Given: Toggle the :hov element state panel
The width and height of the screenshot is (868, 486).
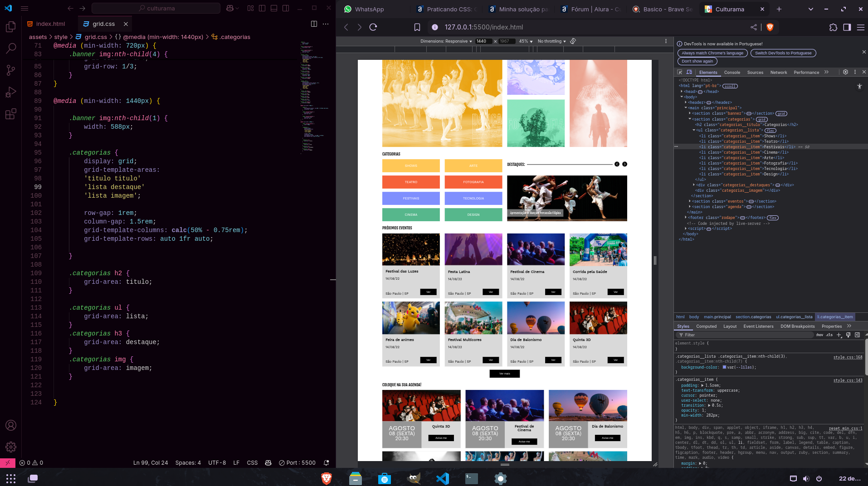Looking at the screenshot, I should coord(819,335).
